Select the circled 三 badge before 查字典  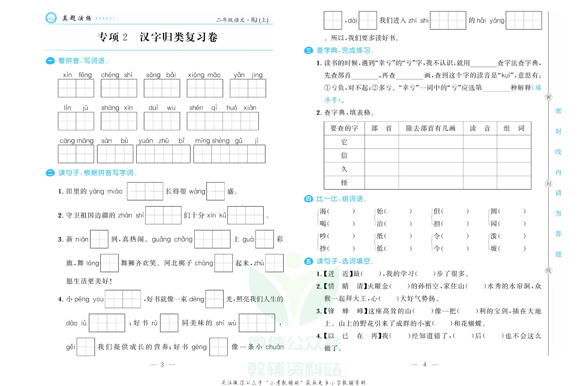point(308,50)
